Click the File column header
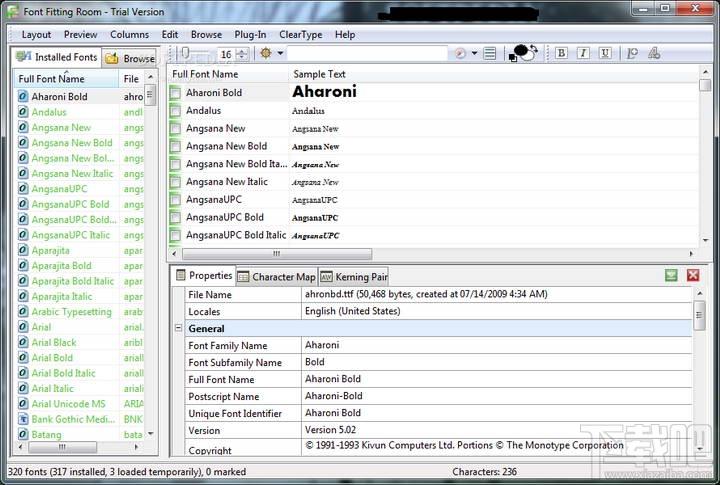720x485 pixels. (x=132, y=79)
